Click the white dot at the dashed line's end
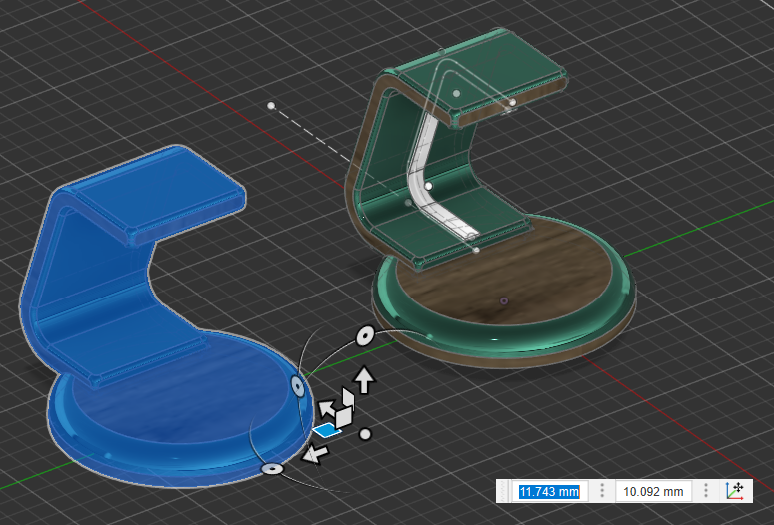 (x=271, y=104)
